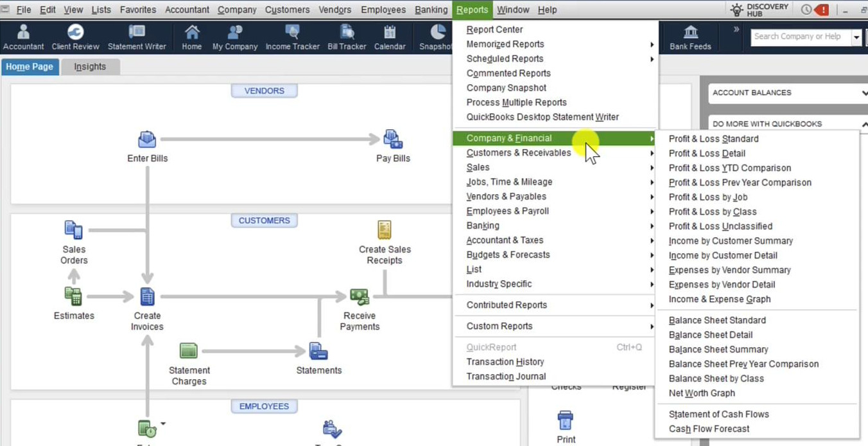Open the Receive Payments icon

click(x=359, y=296)
